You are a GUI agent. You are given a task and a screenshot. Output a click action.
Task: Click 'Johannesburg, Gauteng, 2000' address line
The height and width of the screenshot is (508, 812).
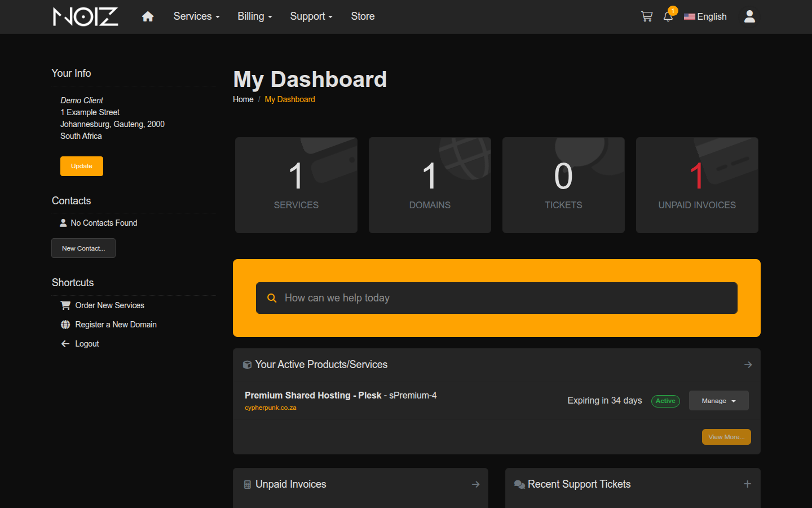[x=112, y=124]
